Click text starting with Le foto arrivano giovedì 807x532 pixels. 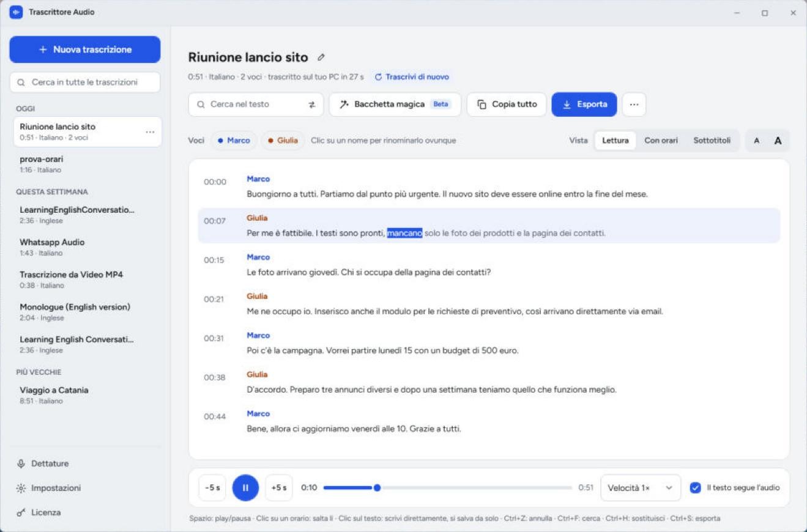coord(369,272)
